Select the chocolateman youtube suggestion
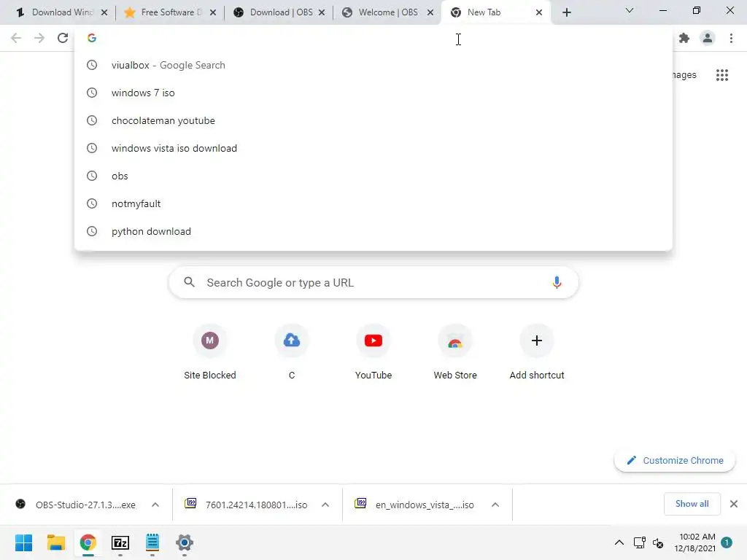Viewport: 747px width, 560px height. tap(373, 120)
